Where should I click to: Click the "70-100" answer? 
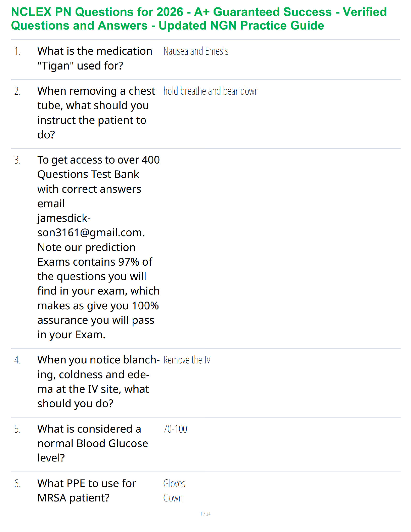click(x=175, y=429)
